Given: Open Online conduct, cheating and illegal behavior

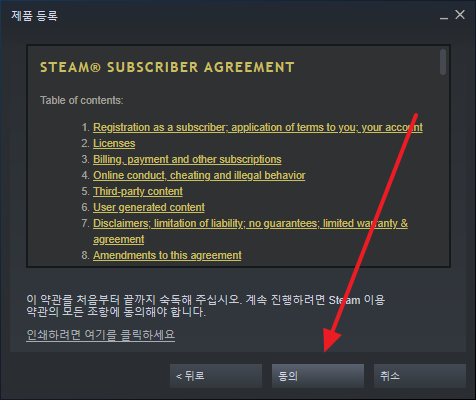Looking at the screenshot, I should pos(199,175).
